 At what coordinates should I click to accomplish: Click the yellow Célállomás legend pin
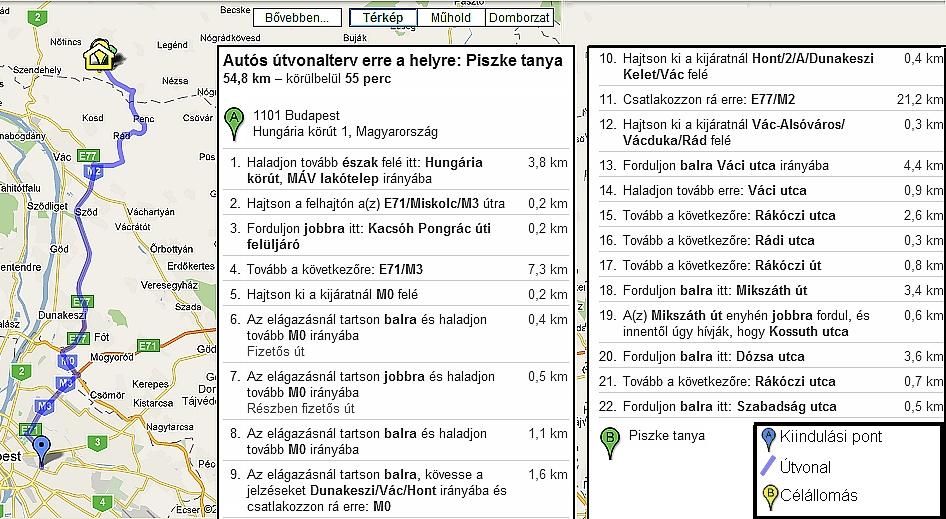(x=769, y=497)
